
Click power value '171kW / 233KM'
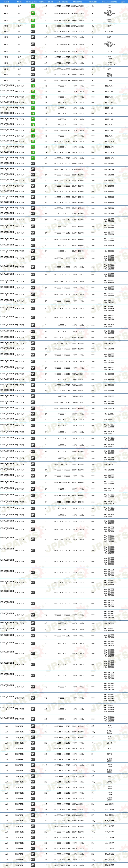click(77, 37)
